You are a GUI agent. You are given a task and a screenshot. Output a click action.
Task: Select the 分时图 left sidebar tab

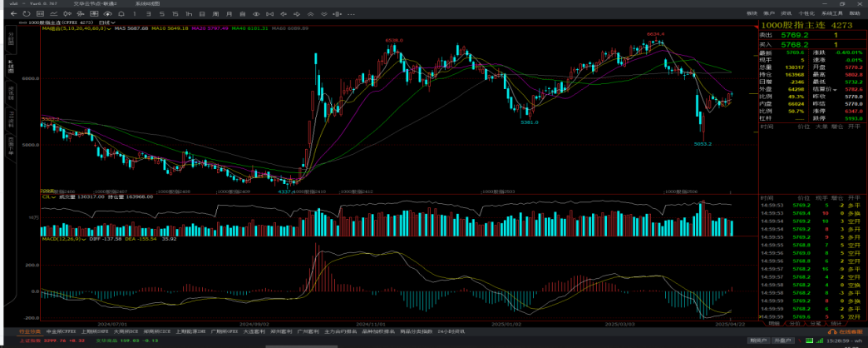12,38
